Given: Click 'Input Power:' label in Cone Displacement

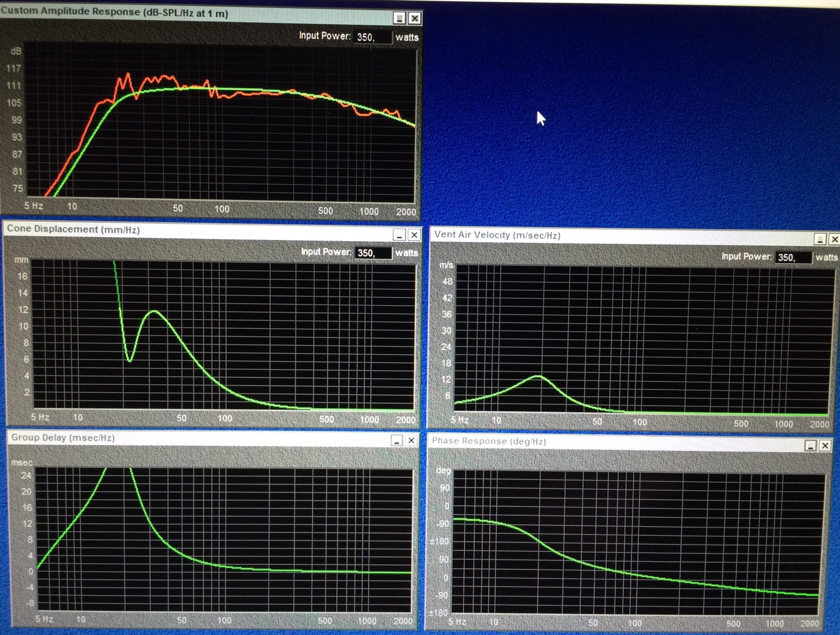Looking at the screenshot, I should [326, 252].
